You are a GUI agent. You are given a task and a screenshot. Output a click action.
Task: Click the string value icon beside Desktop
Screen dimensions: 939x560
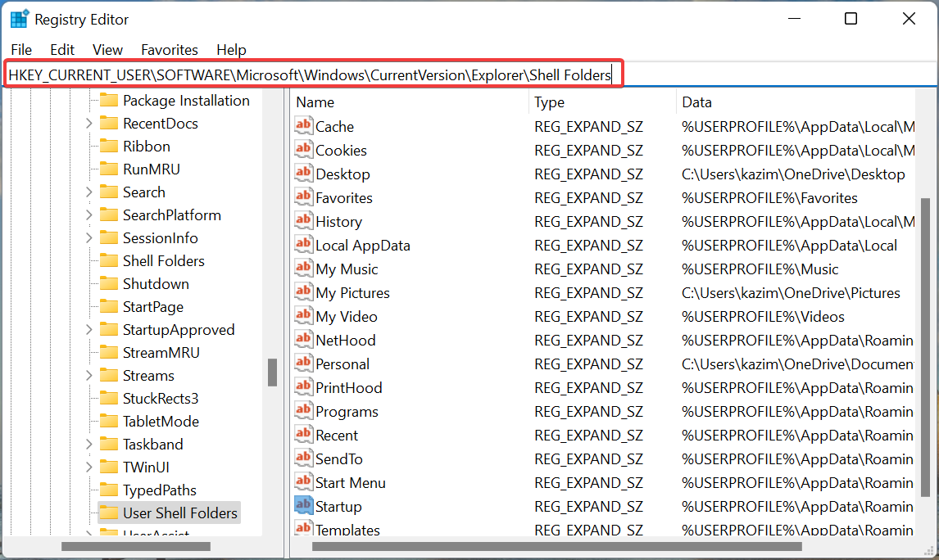304,174
